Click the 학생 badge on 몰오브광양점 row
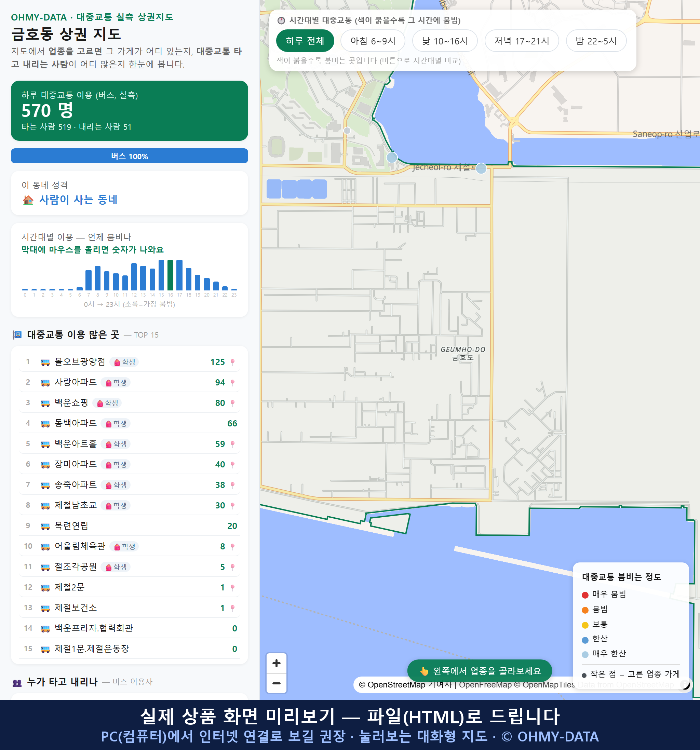The height and width of the screenshot is (750, 700). pyautogui.click(x=124, y=362)
